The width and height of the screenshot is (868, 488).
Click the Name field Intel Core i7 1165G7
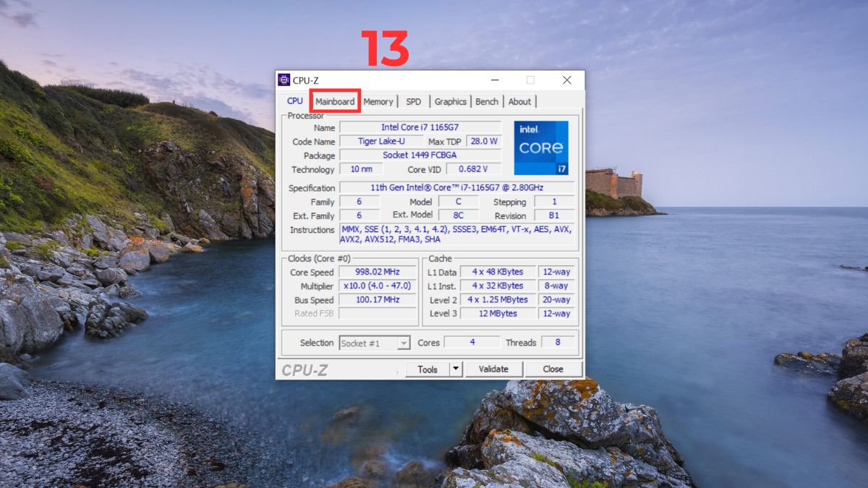tap(420, 128)
